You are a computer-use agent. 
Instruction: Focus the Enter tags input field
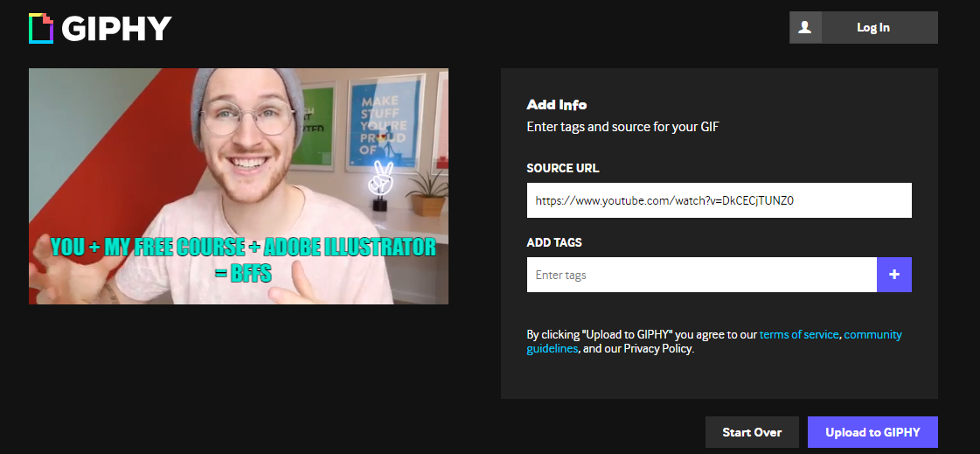(702, 275)
